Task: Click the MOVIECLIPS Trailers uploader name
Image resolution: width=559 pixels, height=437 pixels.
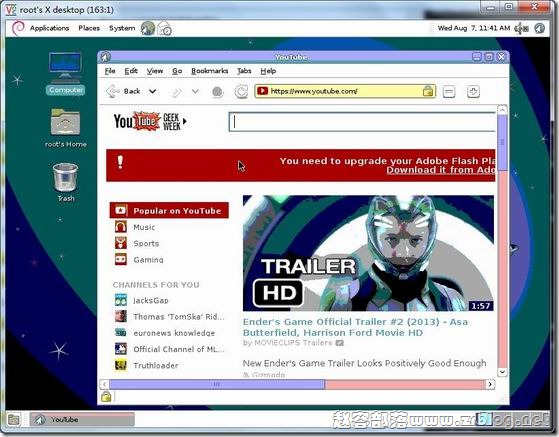Action: [293, 343]
